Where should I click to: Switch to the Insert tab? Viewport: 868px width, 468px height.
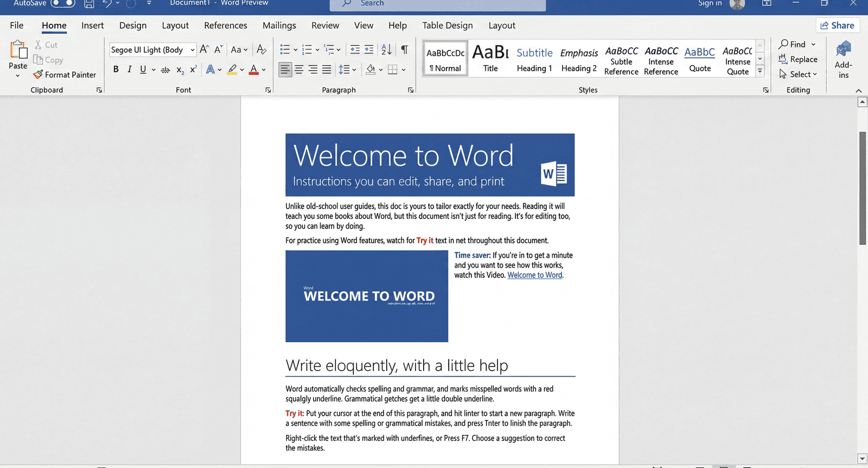(x=93, y=26)
